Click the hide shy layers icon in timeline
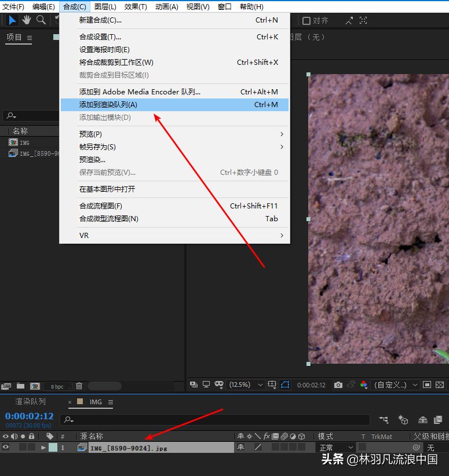449x476 pixels. coord(422,420)
